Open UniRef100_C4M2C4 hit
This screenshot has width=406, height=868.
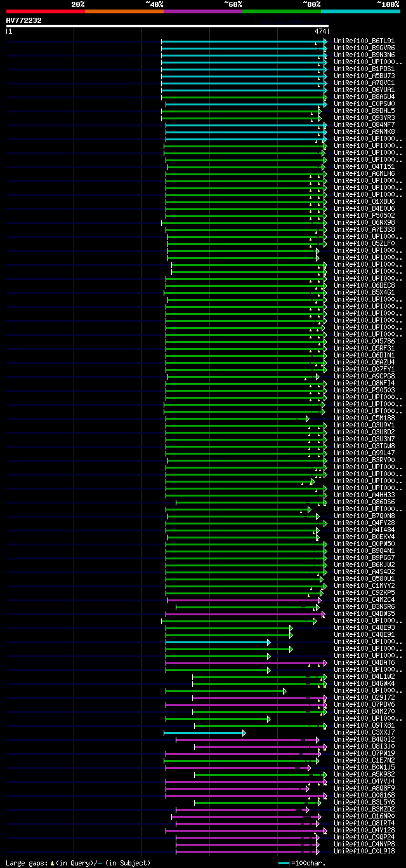point(365,599)
